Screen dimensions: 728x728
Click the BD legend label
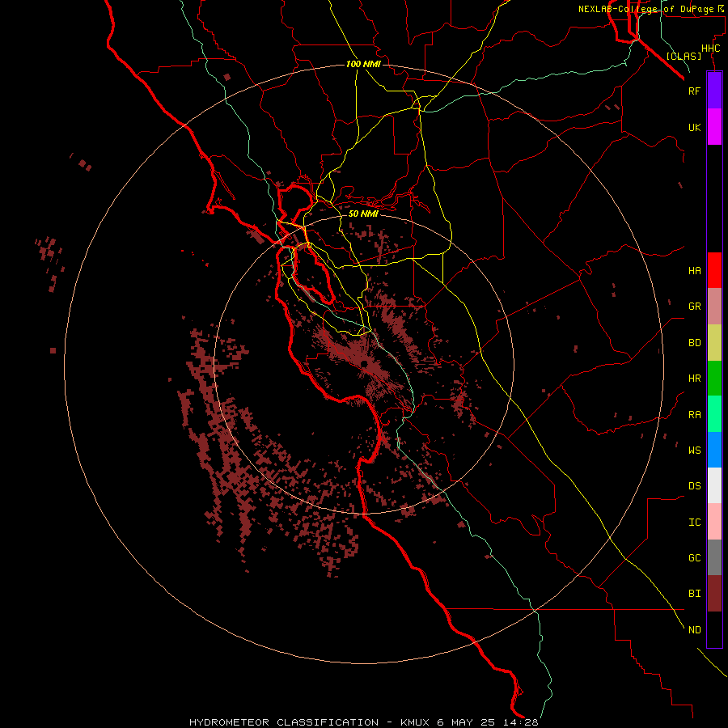point(694,343)
